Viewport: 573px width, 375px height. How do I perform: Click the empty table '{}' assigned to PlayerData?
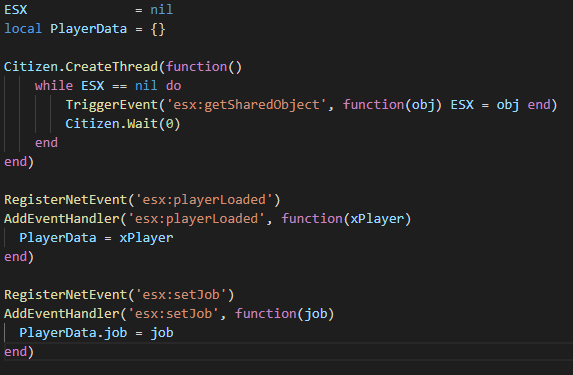pos(158,29)
